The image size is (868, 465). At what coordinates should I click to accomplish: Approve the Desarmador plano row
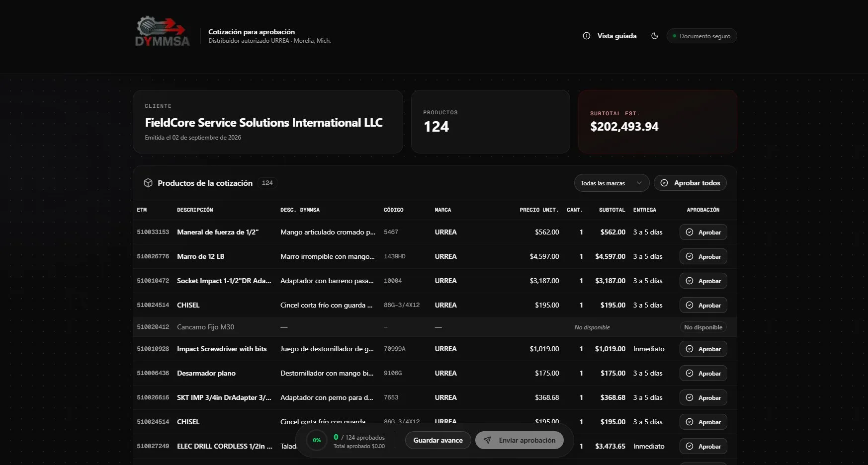[x=703, y=373]
